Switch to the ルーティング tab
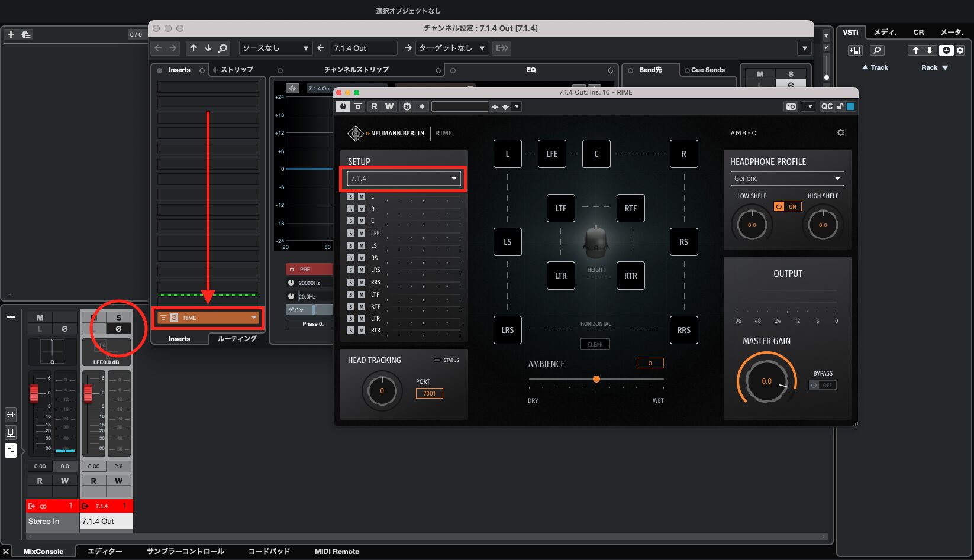This screenshot has width=974, height=560. coord(237,339)
